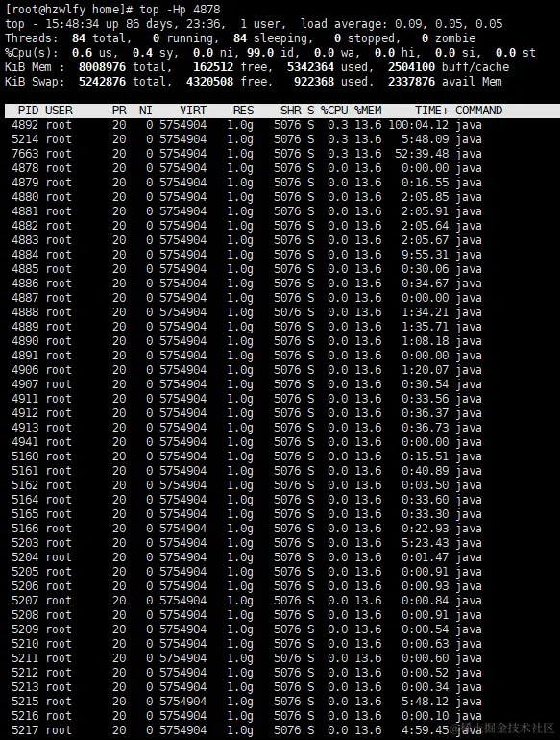Click the TIME+ value 1:35.71
The width and height of the screenshot is (560, 740).
pyautogui.click(x=426, y=327)
